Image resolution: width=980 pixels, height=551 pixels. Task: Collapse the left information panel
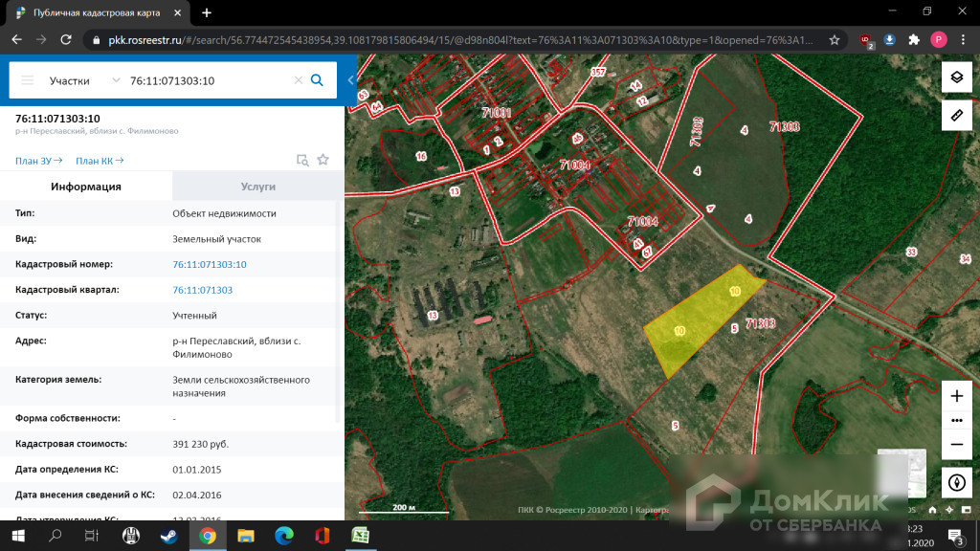point(351,80)
